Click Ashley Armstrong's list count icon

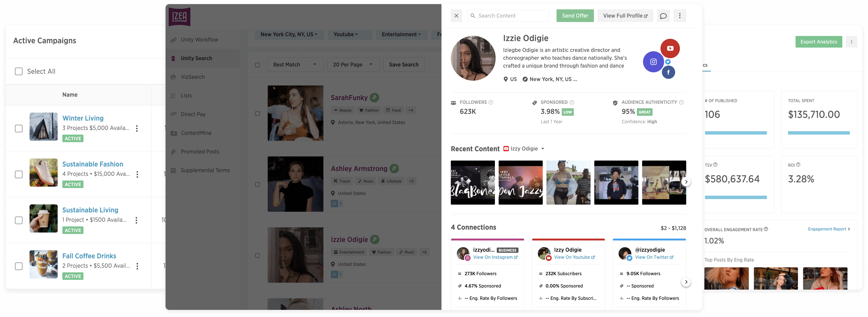337,203
